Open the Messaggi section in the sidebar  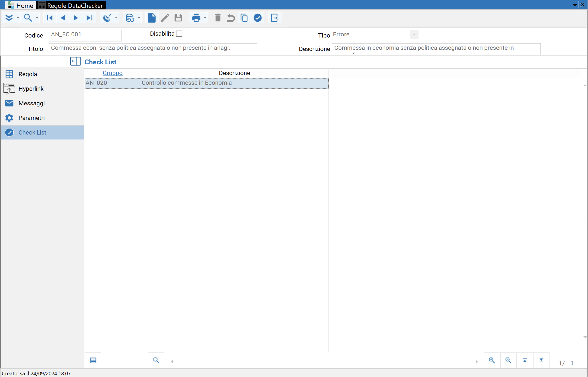pos(42,103)
